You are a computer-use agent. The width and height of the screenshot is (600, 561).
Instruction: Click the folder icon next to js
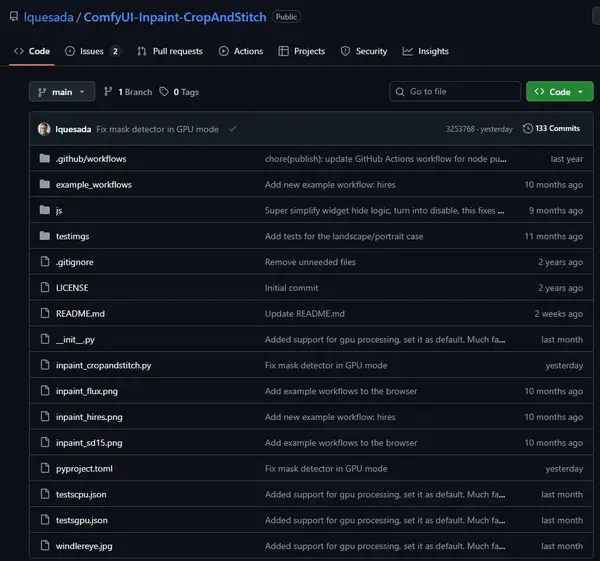45,210
